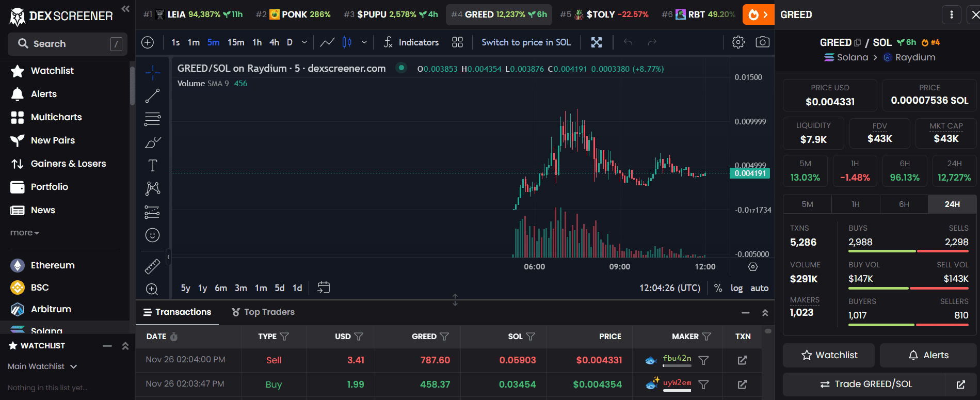Copy the GREED token address
This screenshot has height=400, width=980.
(858, 43)
